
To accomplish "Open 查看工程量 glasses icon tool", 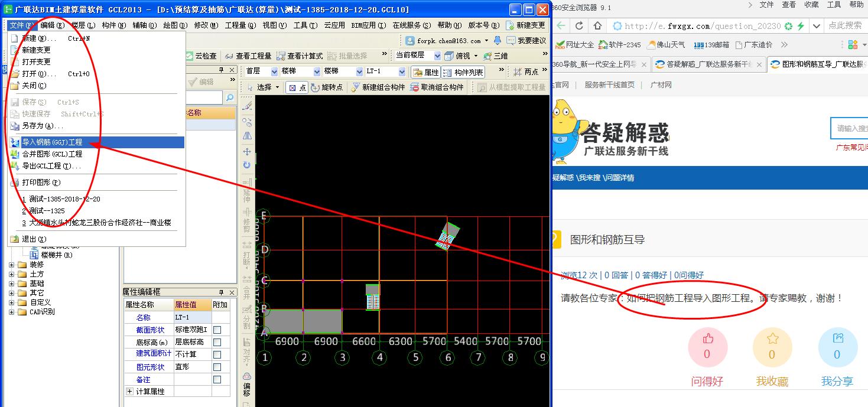I will (248, 56).
